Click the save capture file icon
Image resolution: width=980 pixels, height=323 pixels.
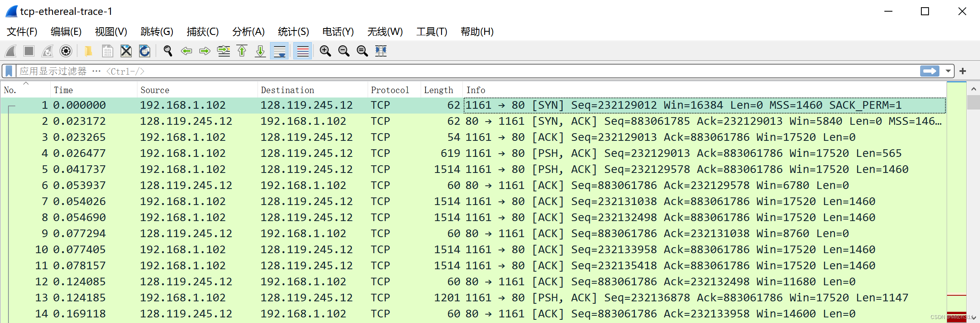click(x=107, y=51)
